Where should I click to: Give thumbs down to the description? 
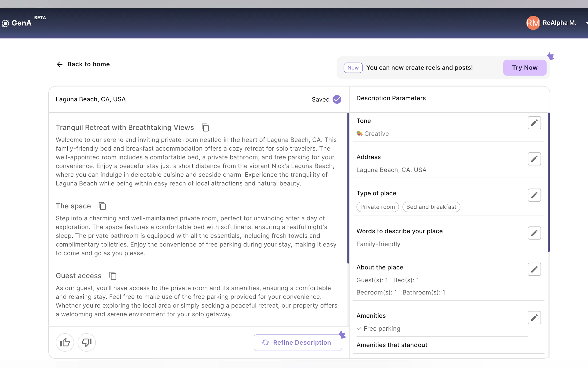click(x=87, y=342)
